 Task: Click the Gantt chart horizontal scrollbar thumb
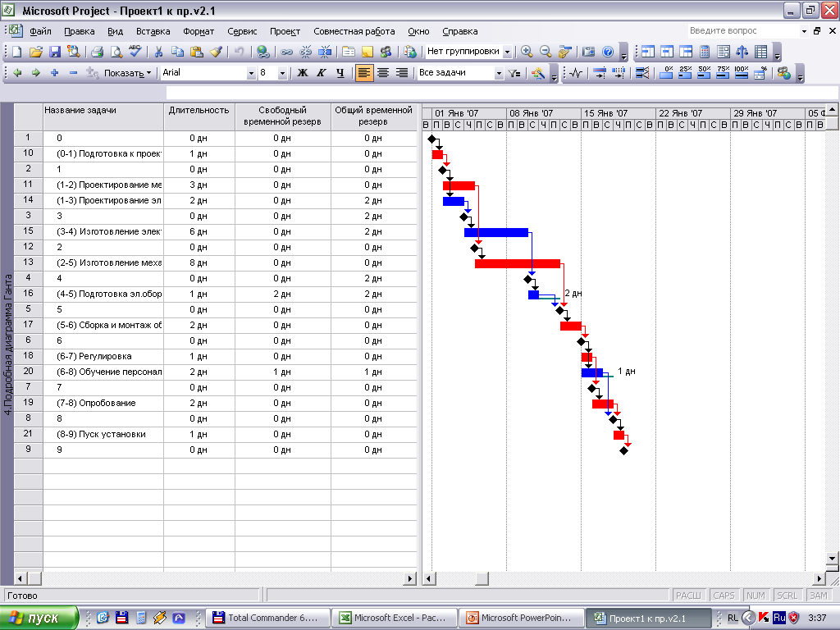[482, 578]
